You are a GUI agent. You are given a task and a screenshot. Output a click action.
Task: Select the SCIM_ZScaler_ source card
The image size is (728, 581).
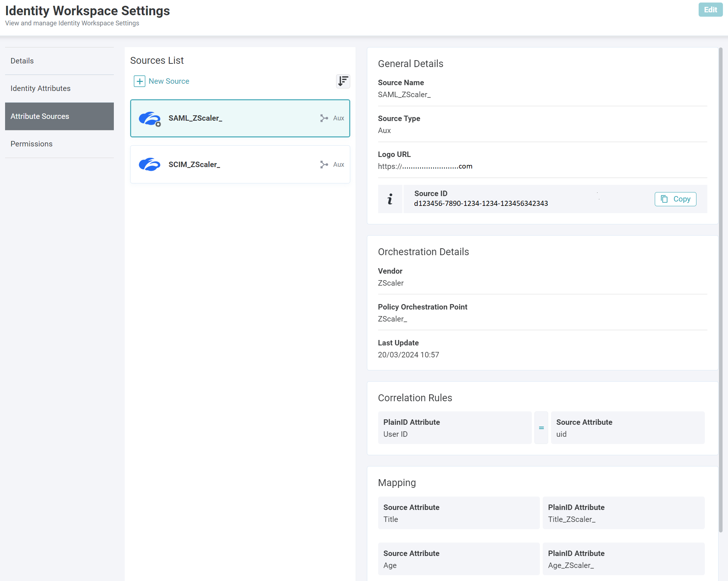pos(240,165)
